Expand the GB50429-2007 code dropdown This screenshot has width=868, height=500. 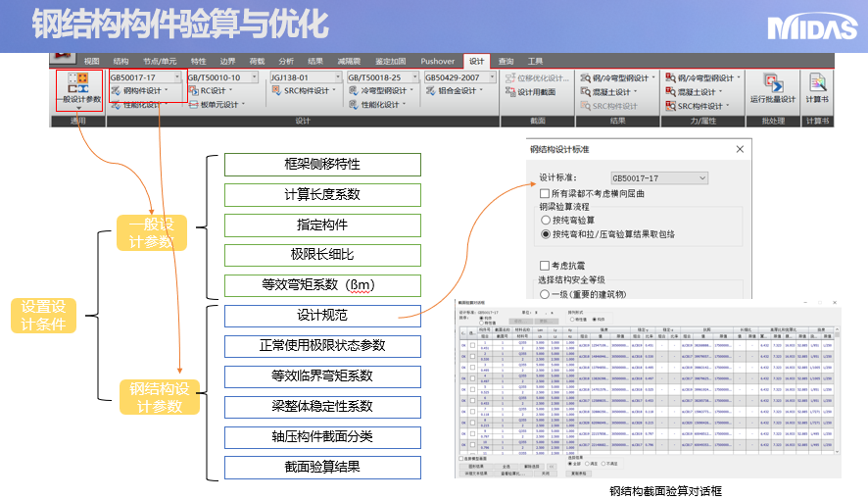(x=494, y=77)
